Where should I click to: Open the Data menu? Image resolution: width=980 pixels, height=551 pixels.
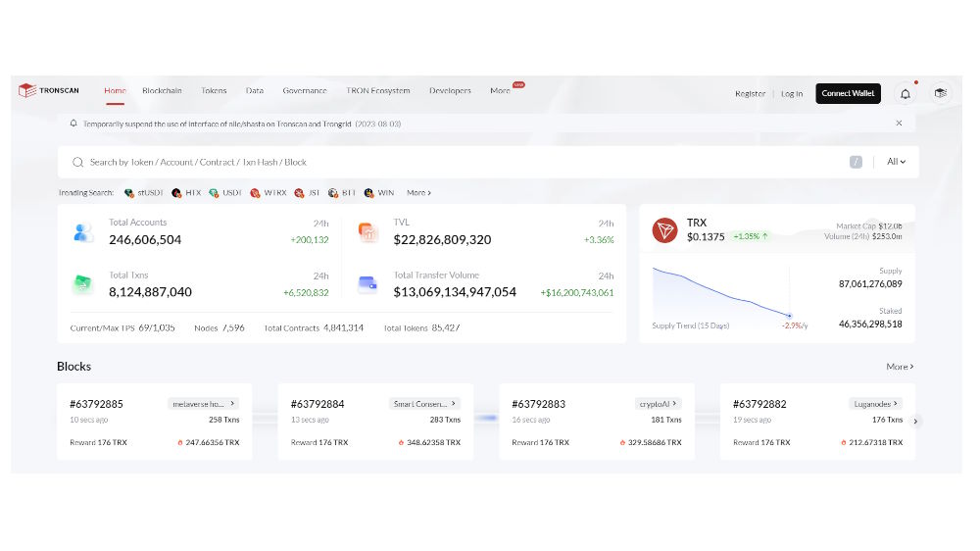[255, 91]
